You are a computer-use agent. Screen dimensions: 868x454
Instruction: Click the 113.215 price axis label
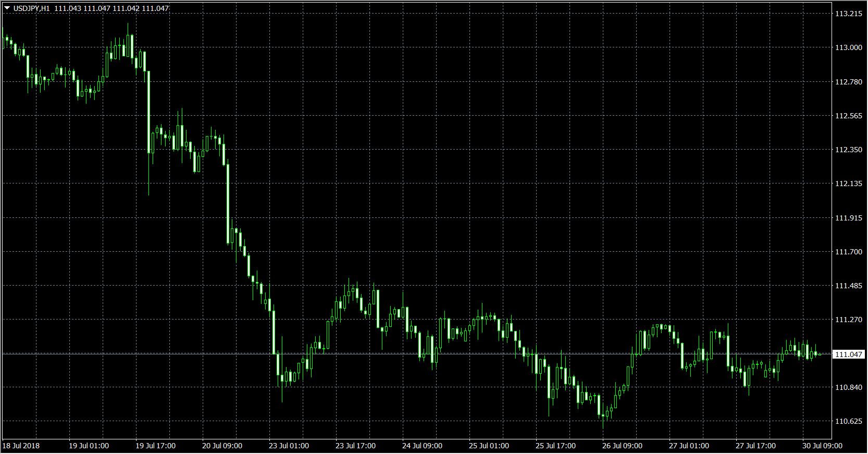(x=848, y=14)
